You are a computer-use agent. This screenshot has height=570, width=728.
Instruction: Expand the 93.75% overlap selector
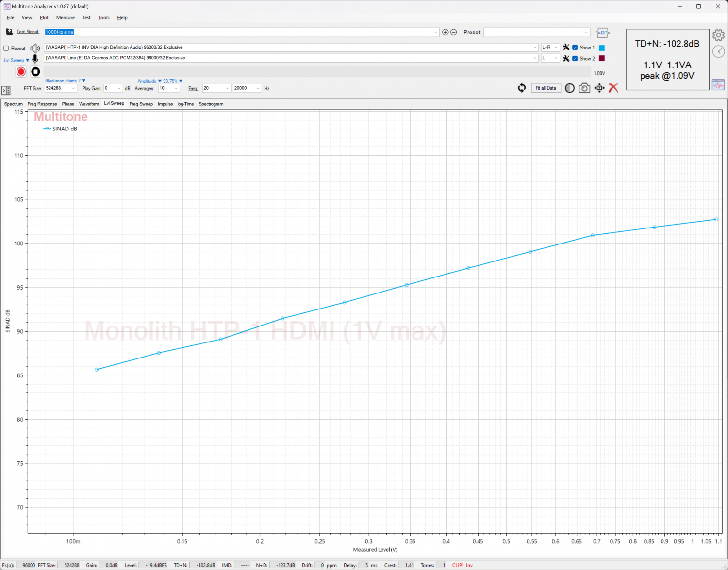173,81
